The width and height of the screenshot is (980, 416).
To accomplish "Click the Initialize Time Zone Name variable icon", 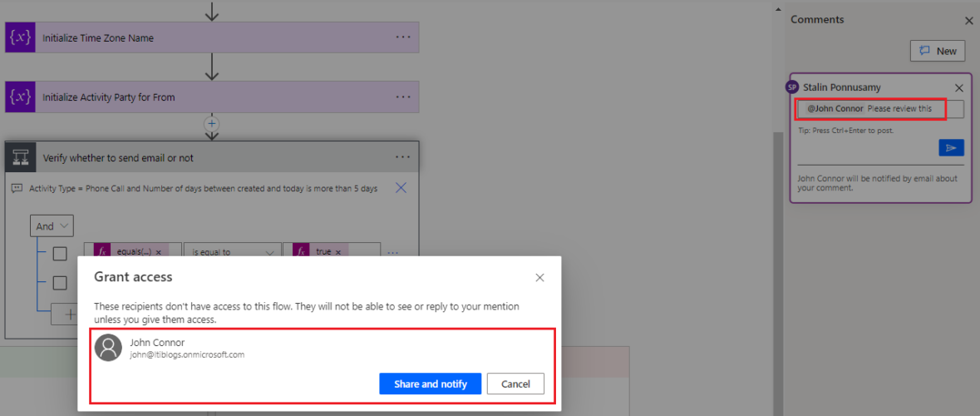I will click(x=20, y=37).
